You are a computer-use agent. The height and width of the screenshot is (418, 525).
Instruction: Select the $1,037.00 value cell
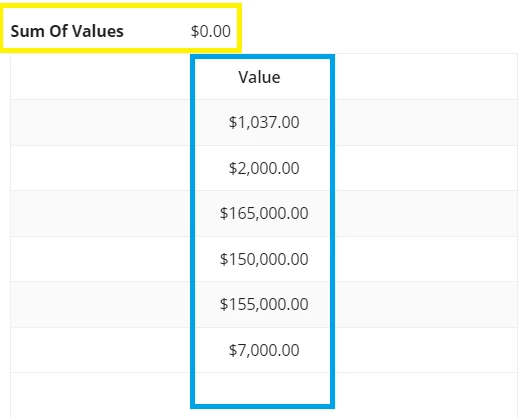tap(264, 122)
